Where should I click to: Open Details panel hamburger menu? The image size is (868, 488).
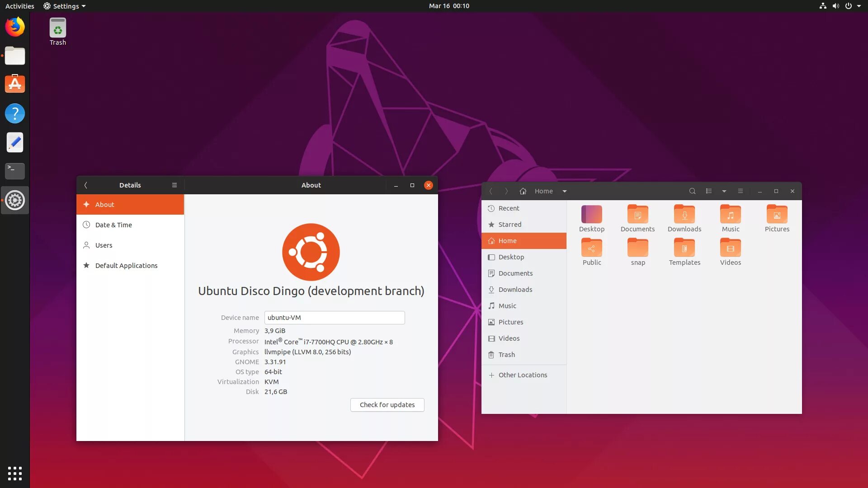point(175,185)
